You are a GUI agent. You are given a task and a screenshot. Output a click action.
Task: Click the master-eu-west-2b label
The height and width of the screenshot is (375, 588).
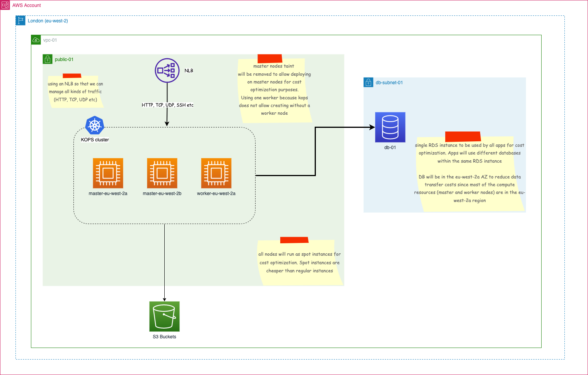(162, 193)
